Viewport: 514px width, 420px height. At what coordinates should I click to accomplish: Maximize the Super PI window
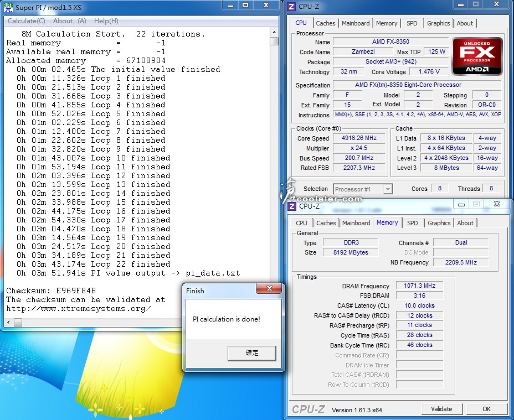click(x=245, y=5)
